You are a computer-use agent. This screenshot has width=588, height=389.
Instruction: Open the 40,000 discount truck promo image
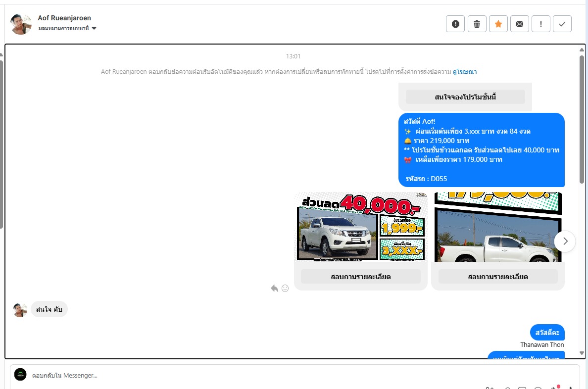point(361,227)
